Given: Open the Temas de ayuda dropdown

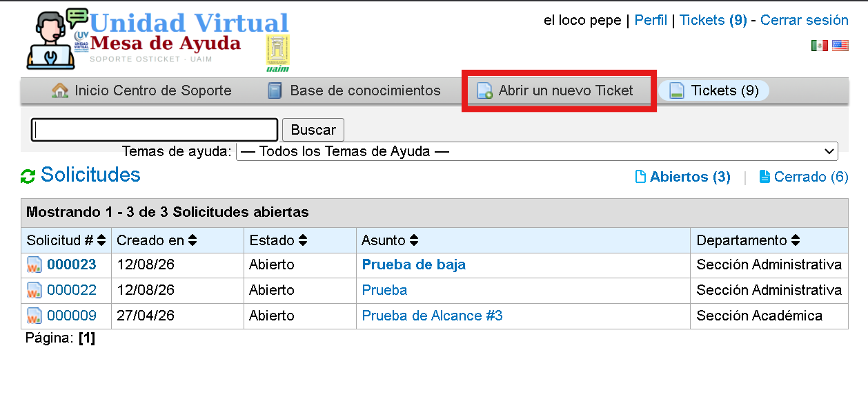Looking at the screenshot, I should [537, 151].
